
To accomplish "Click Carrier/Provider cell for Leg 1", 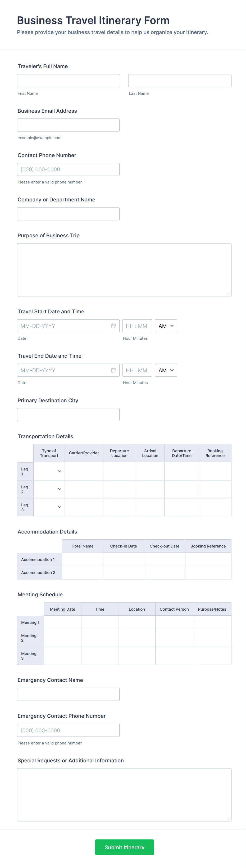I will (x=84, y=471).
